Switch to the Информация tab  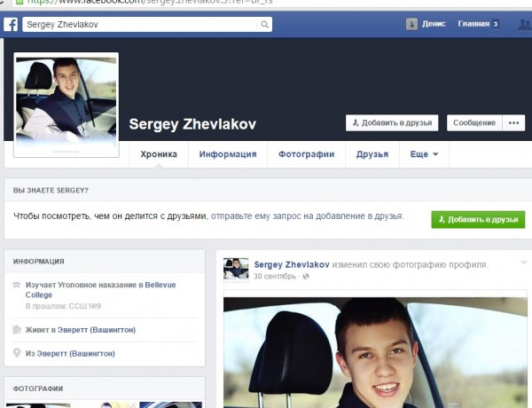pos(228,154)
